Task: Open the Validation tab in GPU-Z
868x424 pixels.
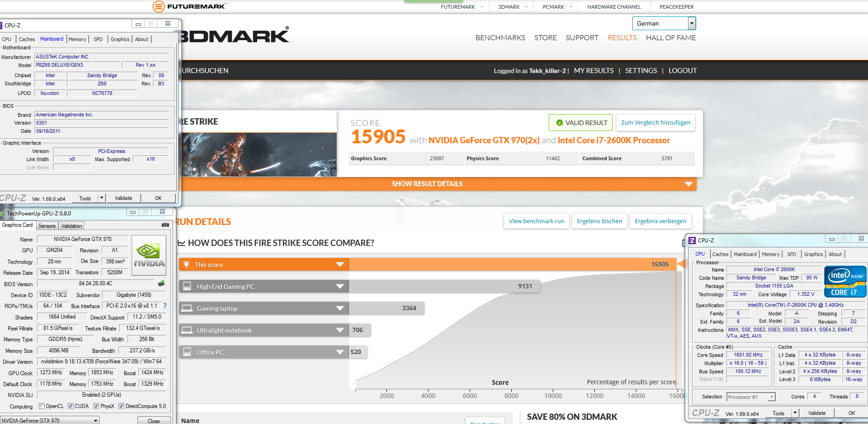Action: tap(72, 226)
